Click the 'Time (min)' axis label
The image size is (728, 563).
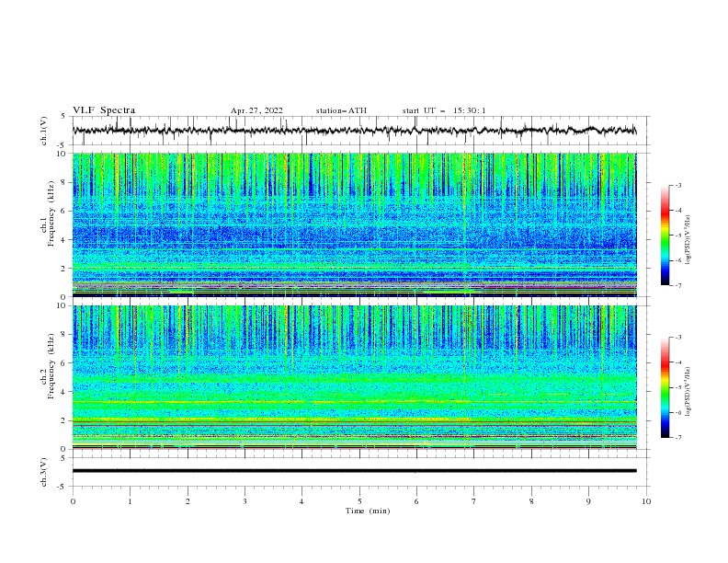(368, 511)
